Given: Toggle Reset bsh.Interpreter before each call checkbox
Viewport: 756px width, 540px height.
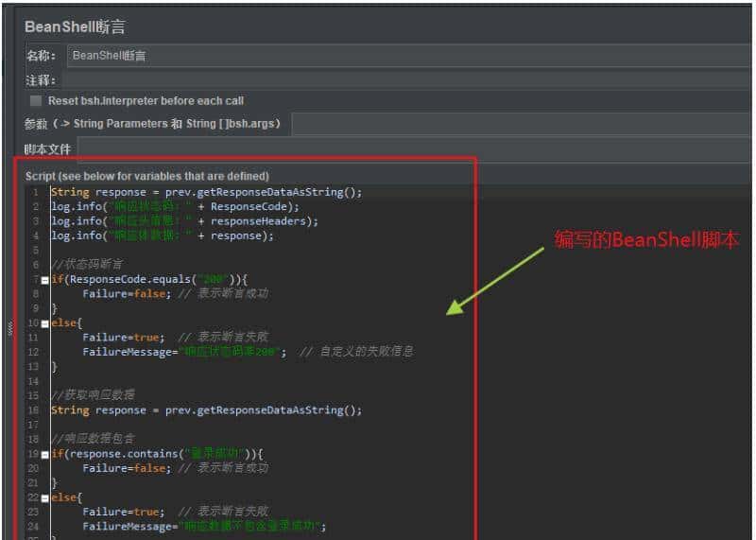Looking at the screenshot, I should [x=35, y=100].
